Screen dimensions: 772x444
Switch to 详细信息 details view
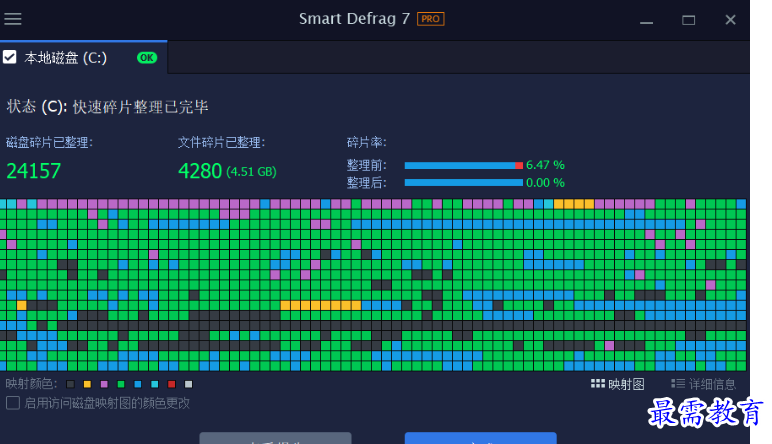(703, 384)
